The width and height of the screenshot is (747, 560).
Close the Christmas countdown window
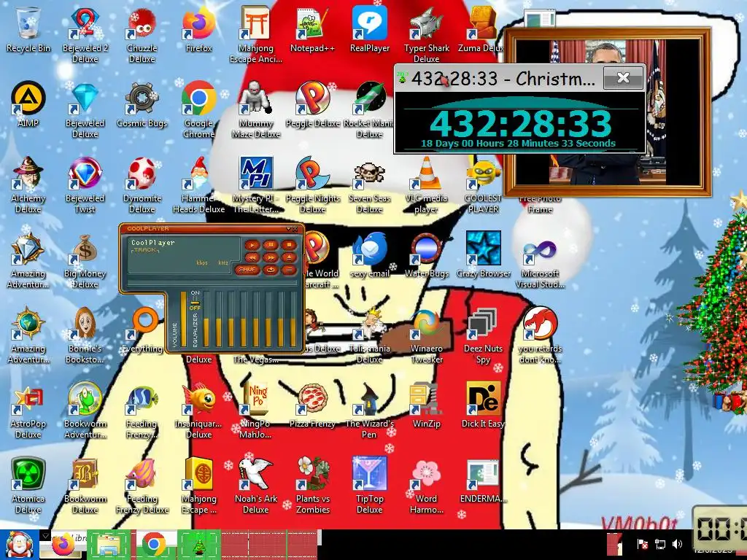[623, 78]
